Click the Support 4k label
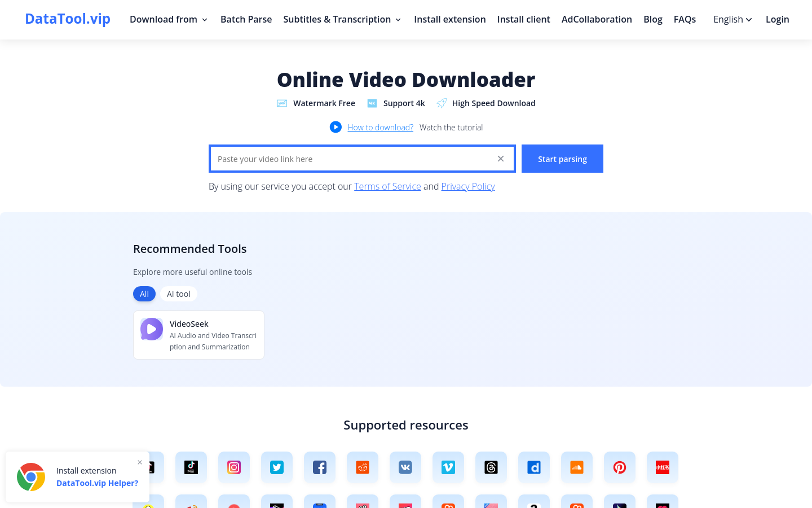Image resolution: width=812 pixels, height=508 pixels. click(x=404, y=103)
